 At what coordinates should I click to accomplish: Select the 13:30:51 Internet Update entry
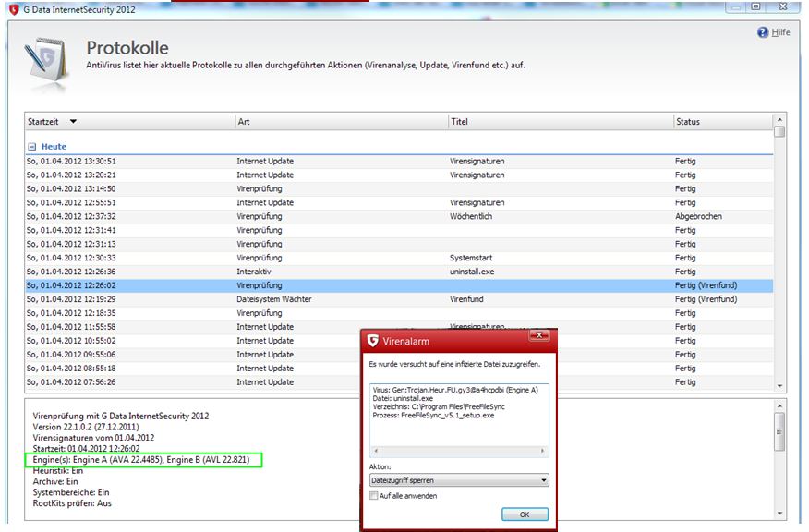click(399, 161)
